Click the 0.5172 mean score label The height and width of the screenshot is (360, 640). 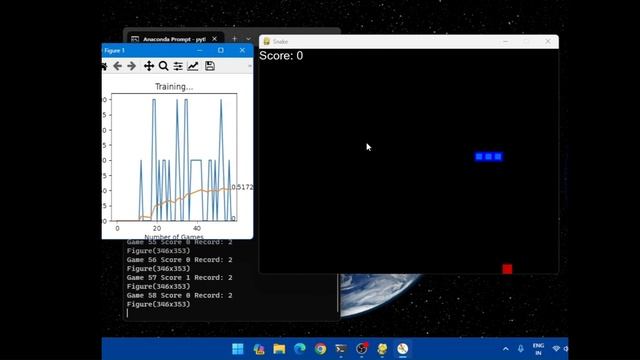click(x=242, y=187)
